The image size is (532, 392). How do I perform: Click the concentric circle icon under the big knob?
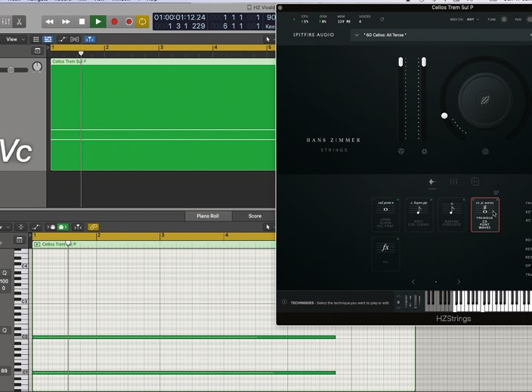(485, 152)
